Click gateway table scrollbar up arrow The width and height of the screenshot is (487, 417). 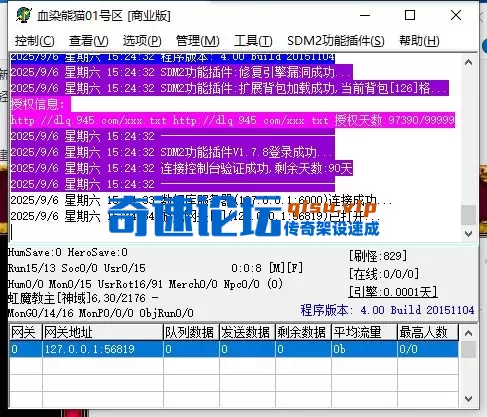(x=468, y=333)
